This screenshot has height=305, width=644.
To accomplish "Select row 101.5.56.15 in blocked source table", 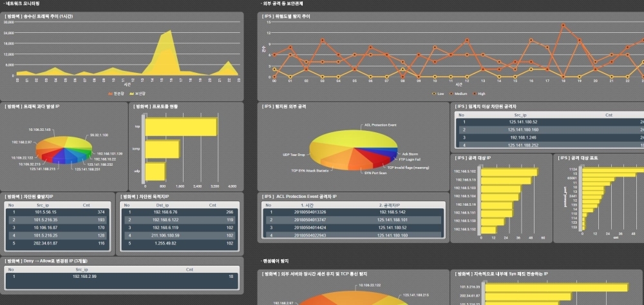I will pos(57,212).
